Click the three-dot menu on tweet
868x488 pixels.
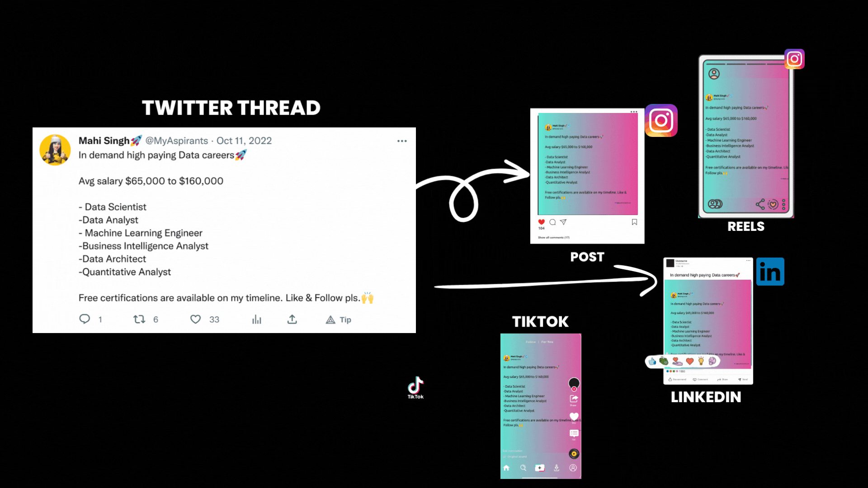pyautogui.click(x=402, y=141)
